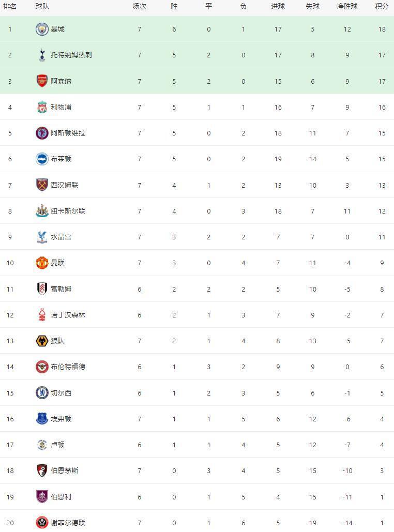Click the Wolves (狼队) wolf-head logo
Screen dimensions: 394x532
coord(42,341)
